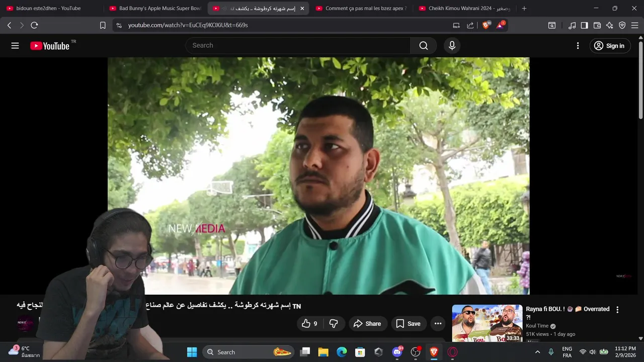Open Rayna fi BOU recommended video thumbnail
Screen dimensions: 644x362
[487, 324]
